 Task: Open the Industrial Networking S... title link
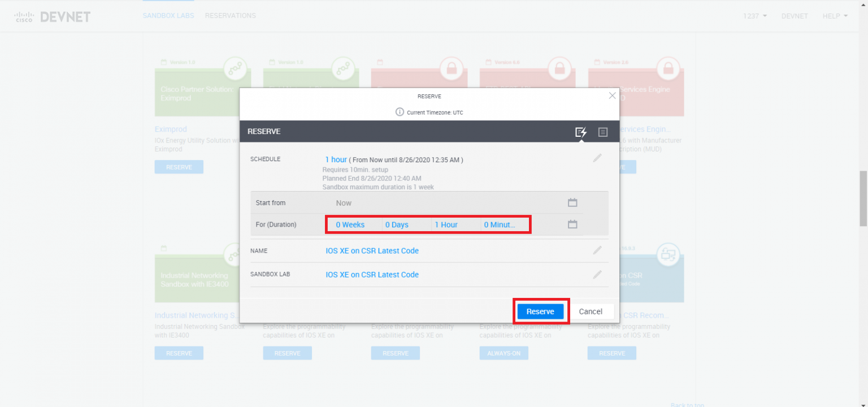point(196,315)
